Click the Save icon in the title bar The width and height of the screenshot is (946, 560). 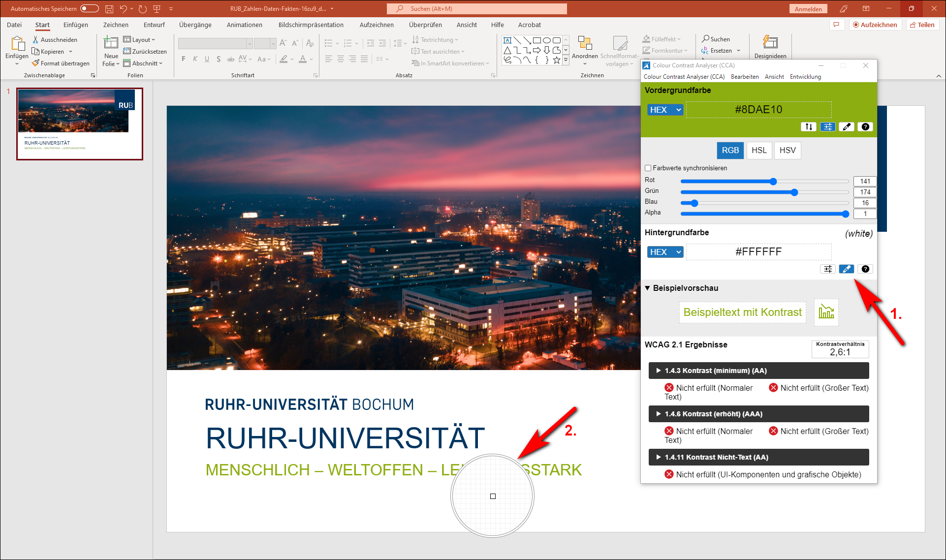point(109,9)
